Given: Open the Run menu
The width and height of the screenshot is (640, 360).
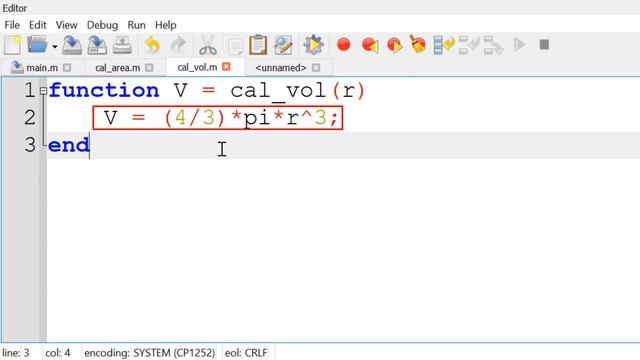Looking at the screenshot, I should 136,25.
